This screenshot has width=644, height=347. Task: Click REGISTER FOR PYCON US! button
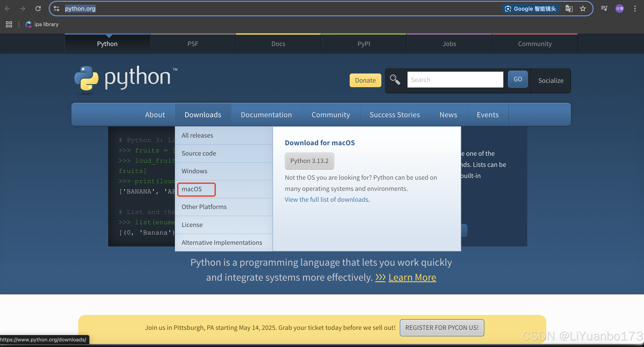pyautogui.click(x=442, y=328)
